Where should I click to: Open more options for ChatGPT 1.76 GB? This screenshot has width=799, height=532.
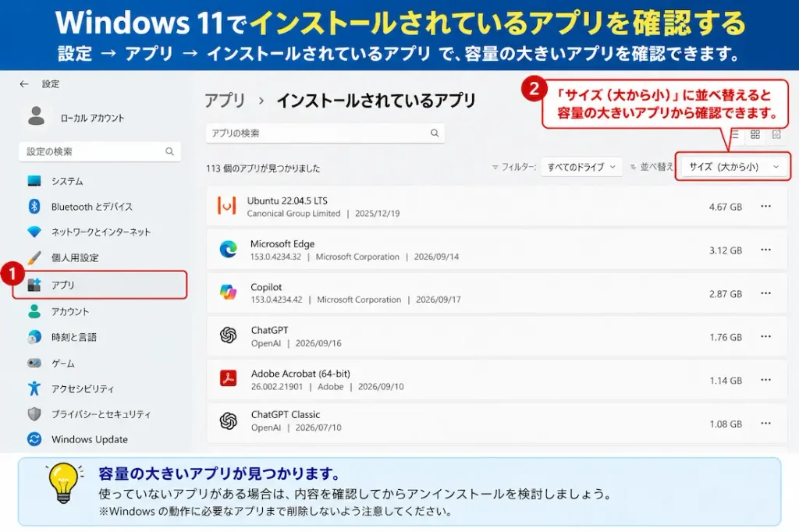click(x=766, y=336)
